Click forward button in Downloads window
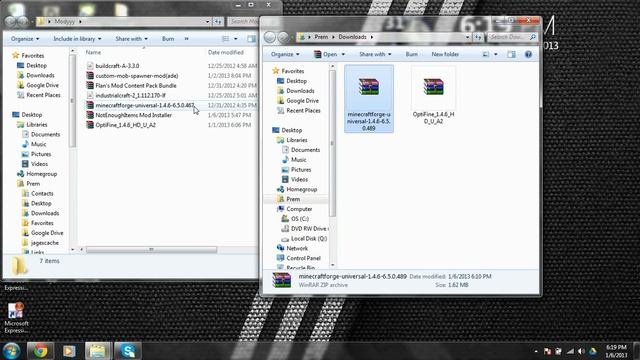The image size is (640, 360). point(283,37)
